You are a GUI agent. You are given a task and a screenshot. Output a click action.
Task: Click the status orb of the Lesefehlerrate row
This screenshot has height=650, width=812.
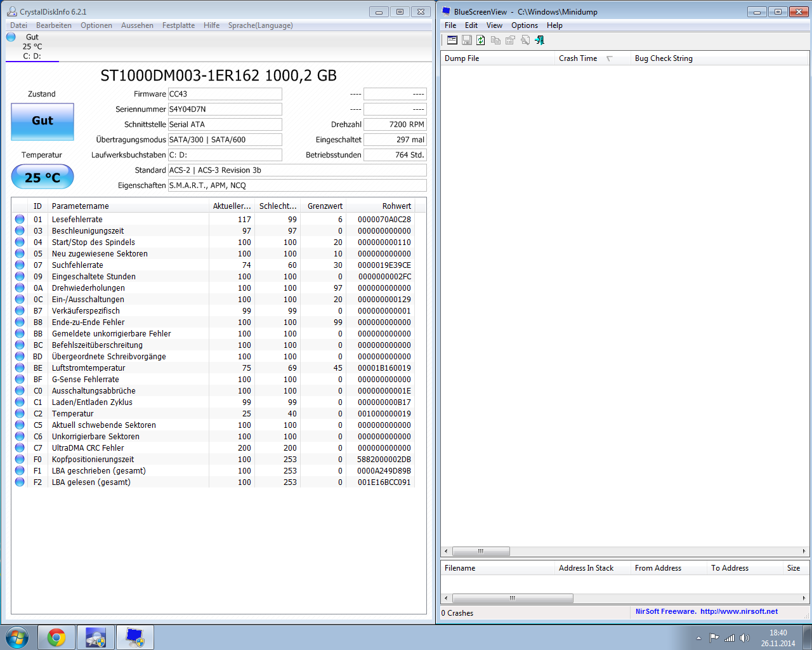(20, 219)
